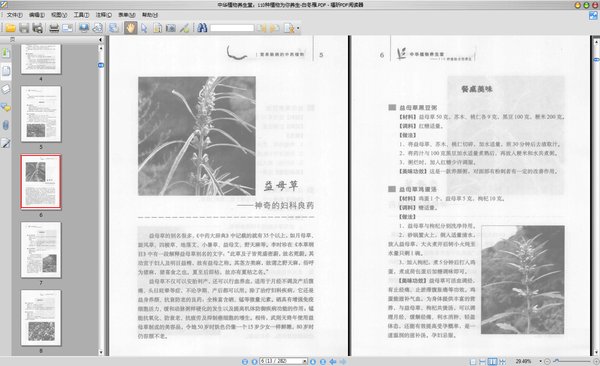The height and width of the screenshot is (366, 600).
Task: Switch to continuous facing layout
Action: click(502, 361)
